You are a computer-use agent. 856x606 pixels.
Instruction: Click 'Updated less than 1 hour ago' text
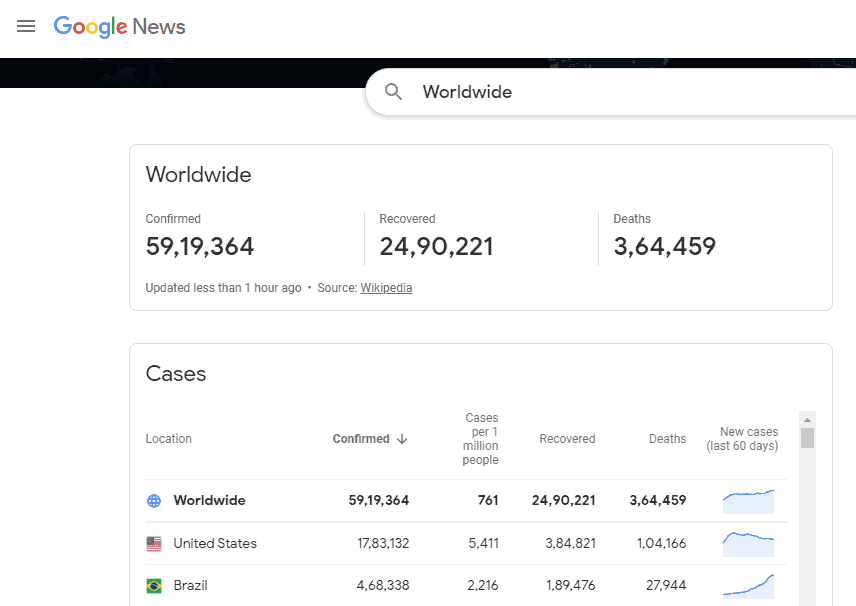click(x=223, y=288)
